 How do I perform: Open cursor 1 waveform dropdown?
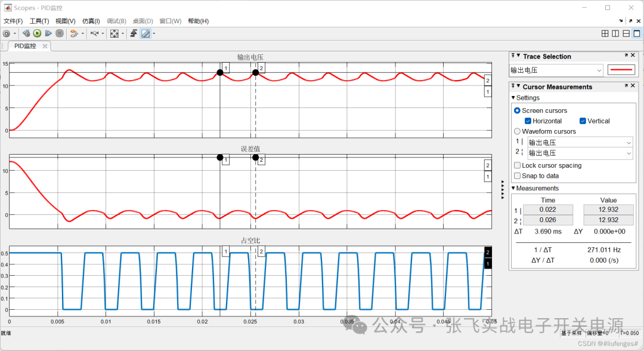580,143
